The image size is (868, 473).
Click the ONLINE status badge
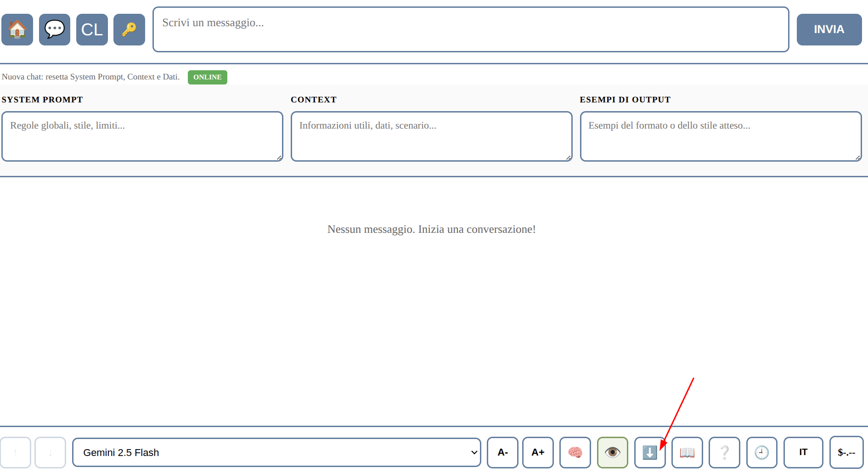pos(207,77)
